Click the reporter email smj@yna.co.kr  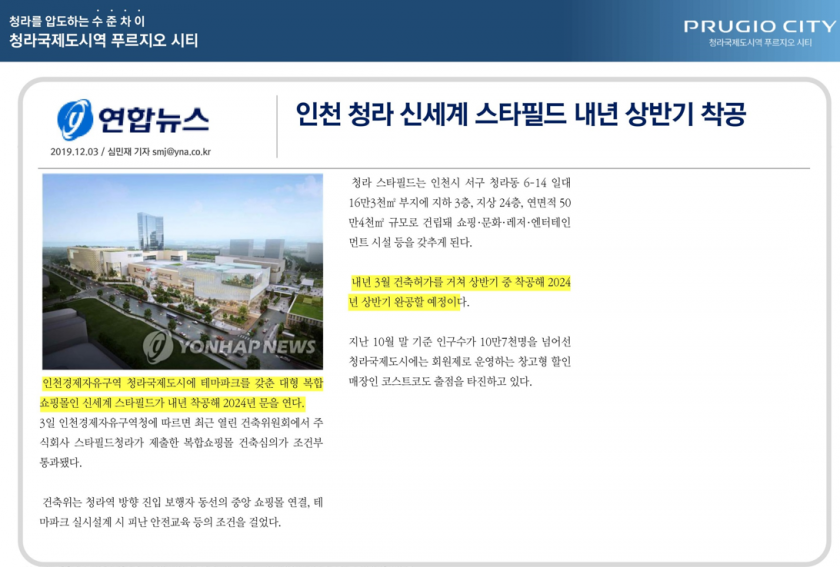[182, 152]
